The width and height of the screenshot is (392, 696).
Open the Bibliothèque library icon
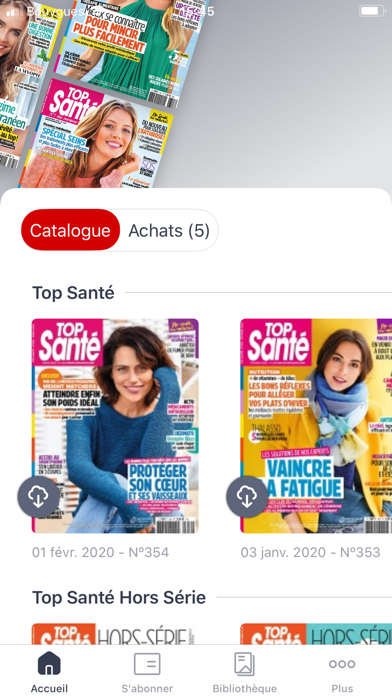pos(244,664)
